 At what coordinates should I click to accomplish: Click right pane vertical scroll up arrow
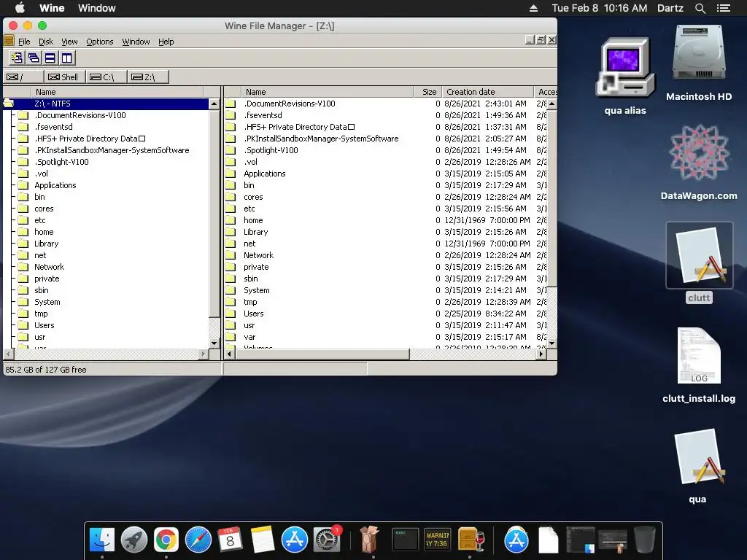tap(551, 104)
